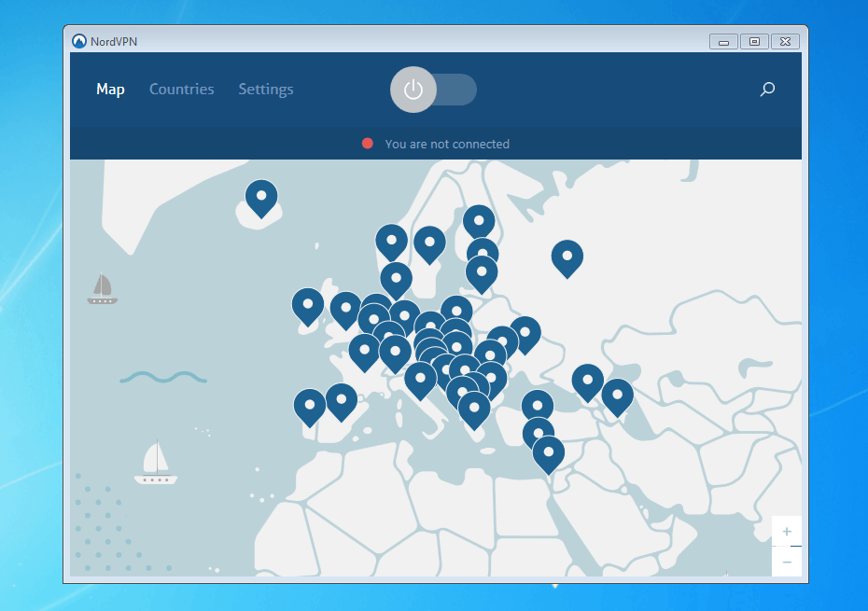
Task: Open the search magnifier icon
Action: point(767,90)
